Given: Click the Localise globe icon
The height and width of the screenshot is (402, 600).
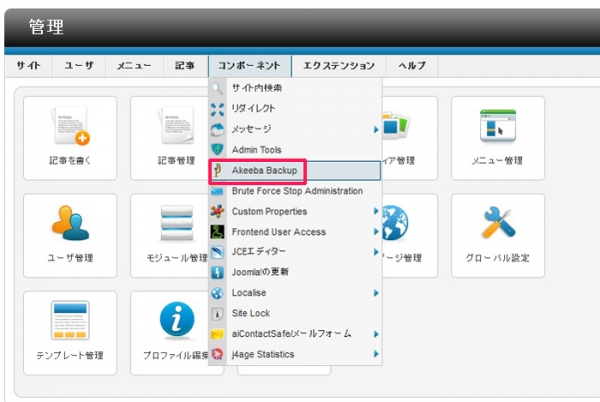Looking at the screenshot, I should point(217,293).
